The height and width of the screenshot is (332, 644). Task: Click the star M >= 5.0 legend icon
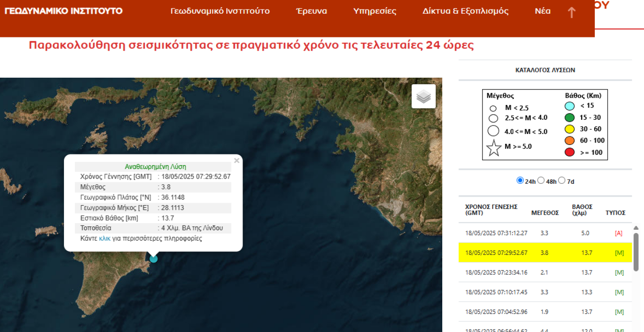tap(494, 148)
